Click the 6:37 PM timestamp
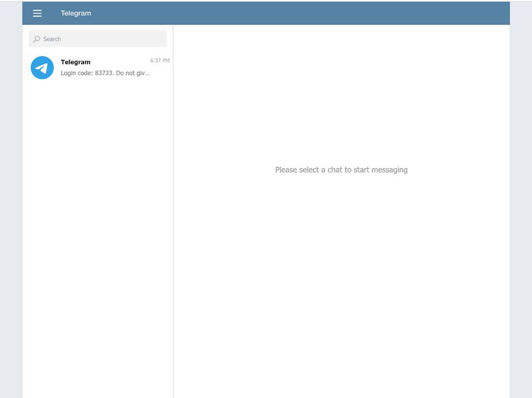Image resolution: width=532 pixels, height=398 pixels. tap(160, 61)
